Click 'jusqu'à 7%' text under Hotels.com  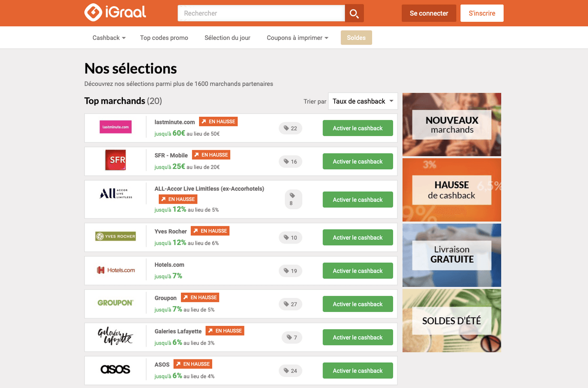point(168,276)
